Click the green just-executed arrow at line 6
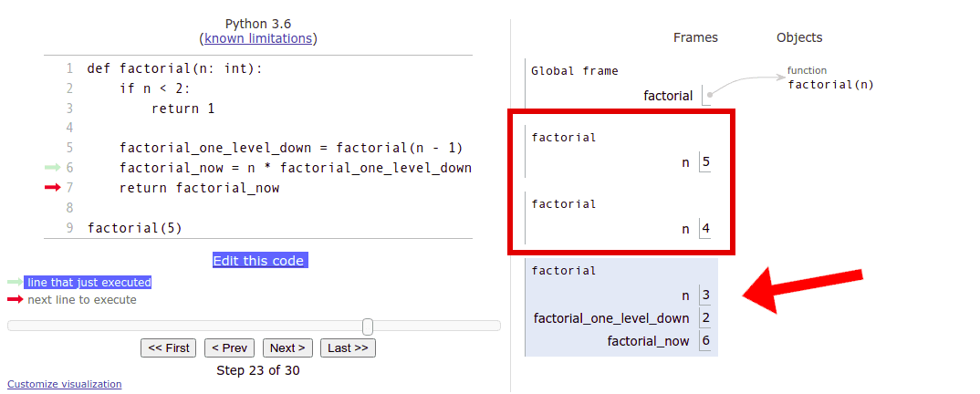 point(51,168)
